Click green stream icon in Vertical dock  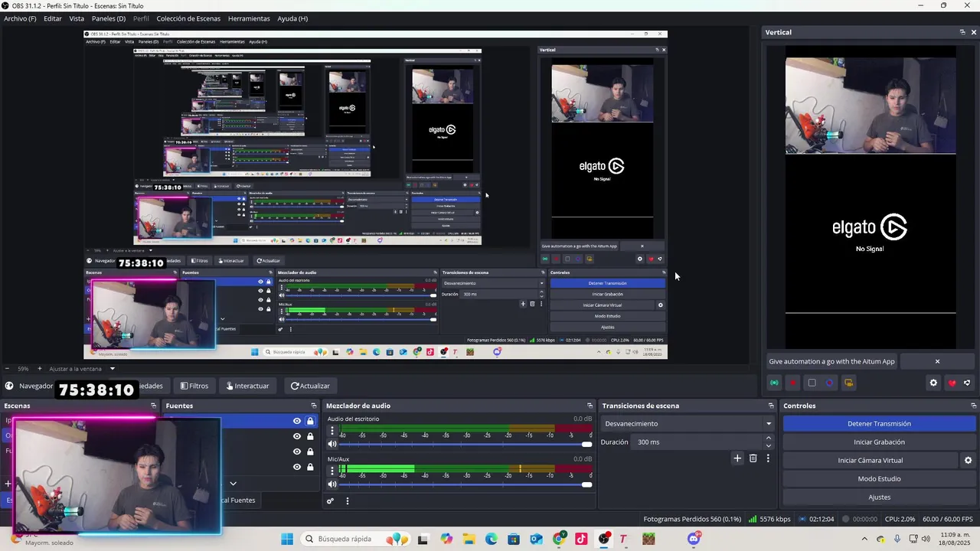click(775, 383)
